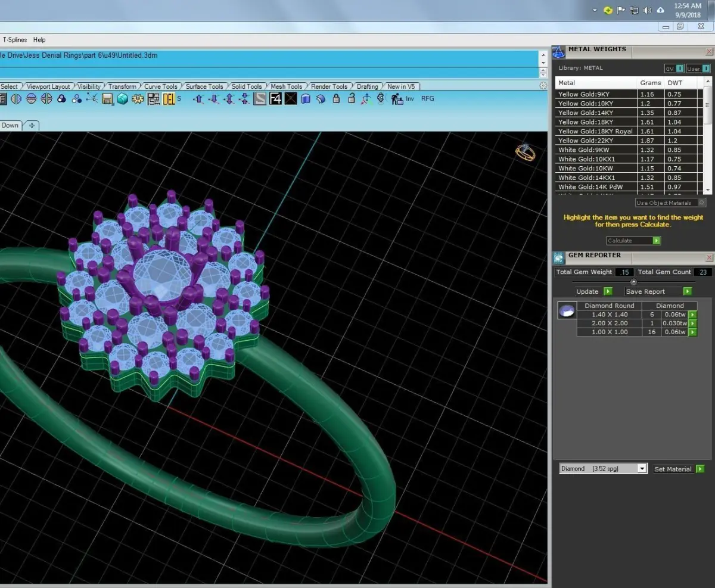
Task: Click the vertical split circle icon in toolbar
Action: pos(16,99)
